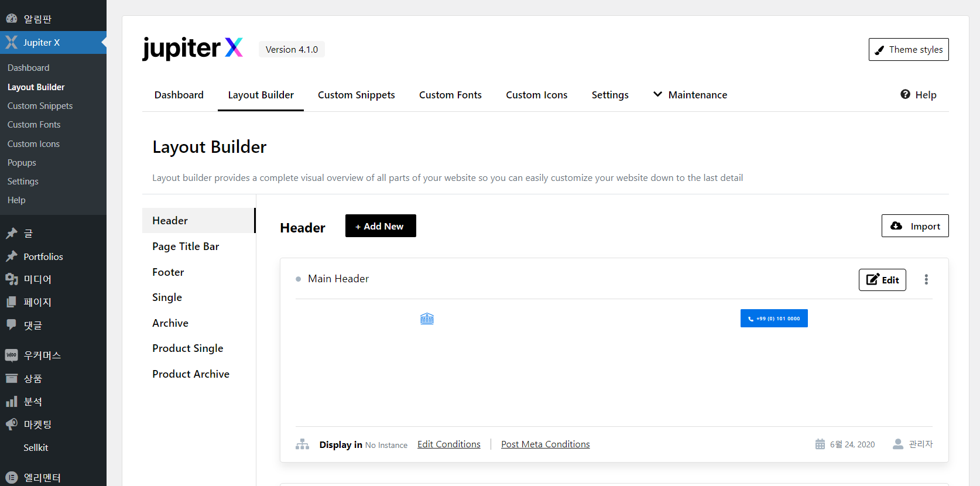
Task: Click the sitemap icon beside Display in
Action: pos(302,444)
